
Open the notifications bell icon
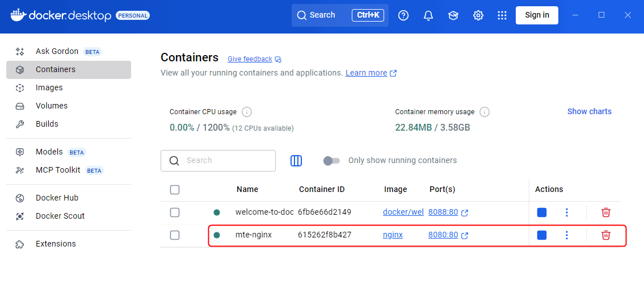(428, 15)
